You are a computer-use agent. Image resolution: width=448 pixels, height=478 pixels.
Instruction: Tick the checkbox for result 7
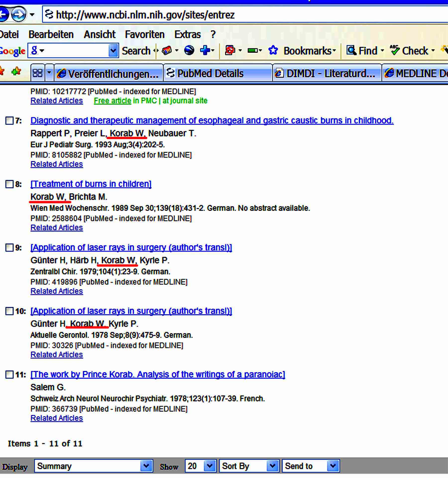[x=9, y=121]
